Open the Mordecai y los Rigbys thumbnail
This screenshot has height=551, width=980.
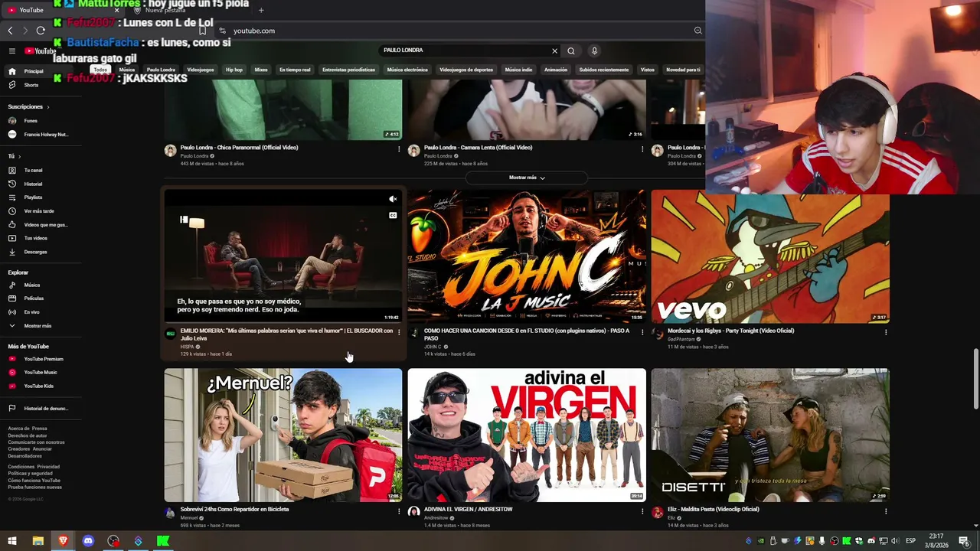(x=770, y=256)
